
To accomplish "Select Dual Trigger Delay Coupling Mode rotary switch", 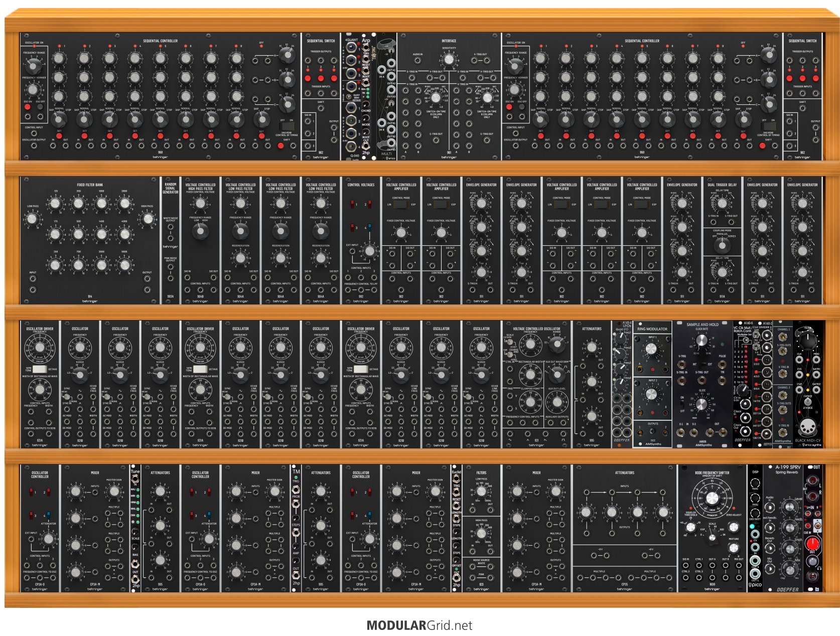I will pyautogui.click(x=722, y=245).
